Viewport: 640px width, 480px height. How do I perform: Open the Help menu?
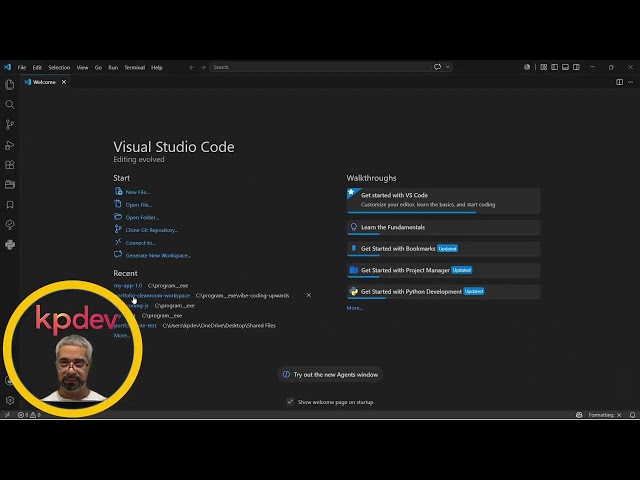157,67
